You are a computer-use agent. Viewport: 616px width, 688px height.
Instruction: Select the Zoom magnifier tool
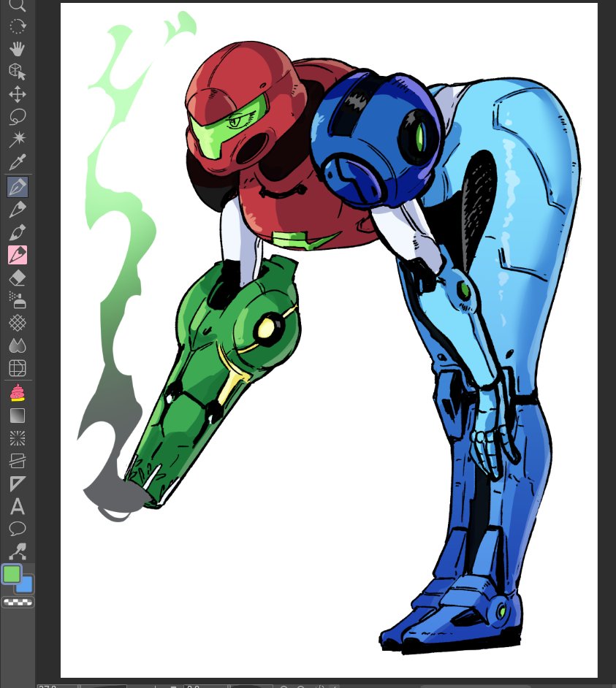pyautogui.click(x=17, y=4)
